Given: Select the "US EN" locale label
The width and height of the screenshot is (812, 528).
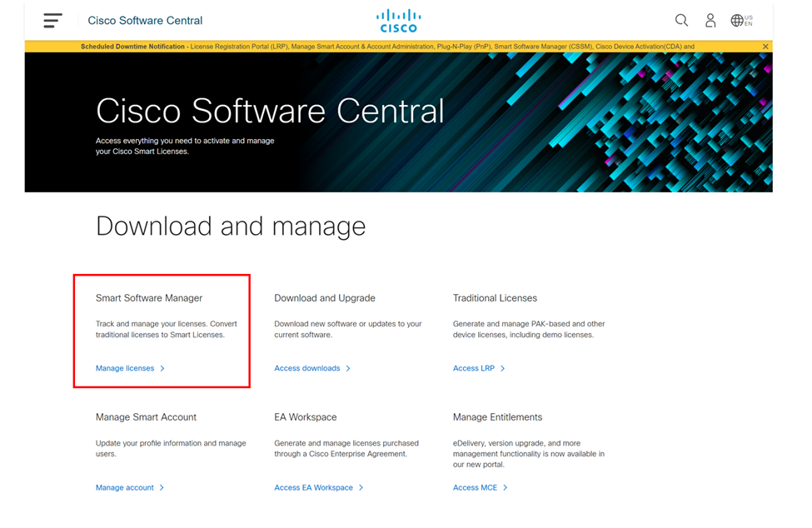Looking at the screenshot, I should coord(749,20).
